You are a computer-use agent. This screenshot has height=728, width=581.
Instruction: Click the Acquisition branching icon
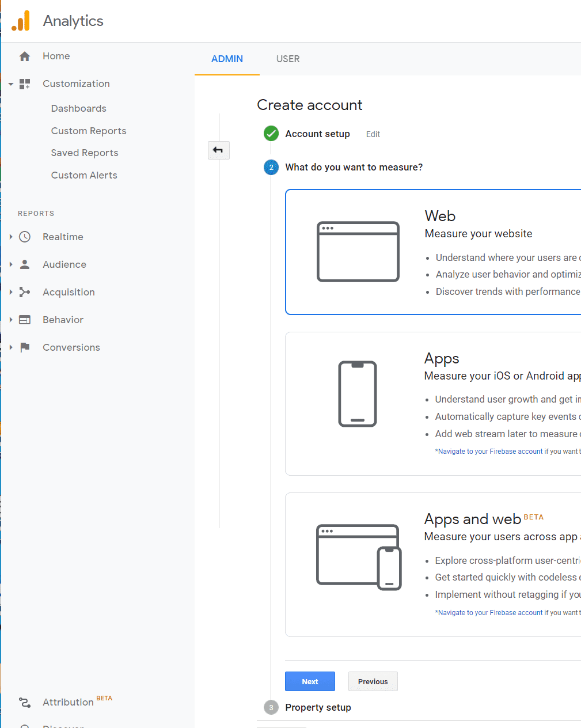click(25, 292)
